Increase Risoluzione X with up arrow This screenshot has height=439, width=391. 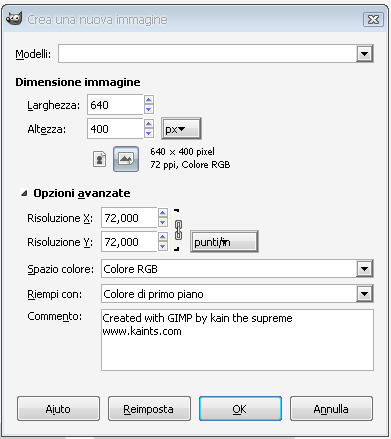(163, 213)
